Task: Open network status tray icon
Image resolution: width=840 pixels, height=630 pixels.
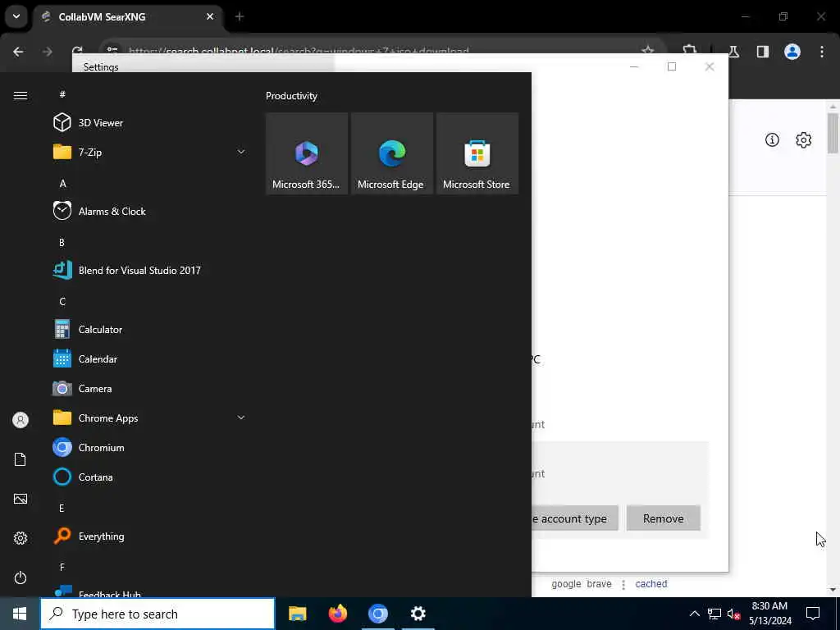Action: [x=714, y=614]
